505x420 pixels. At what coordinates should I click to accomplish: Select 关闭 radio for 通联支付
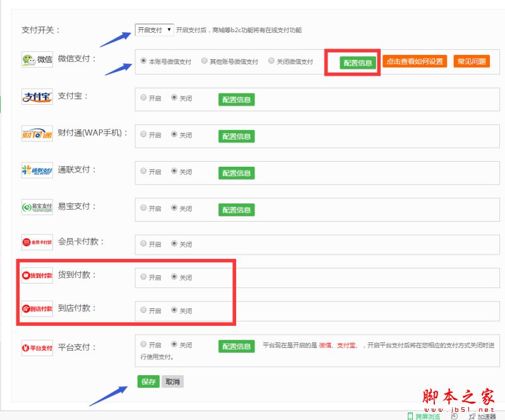click(x=174, y=171)
